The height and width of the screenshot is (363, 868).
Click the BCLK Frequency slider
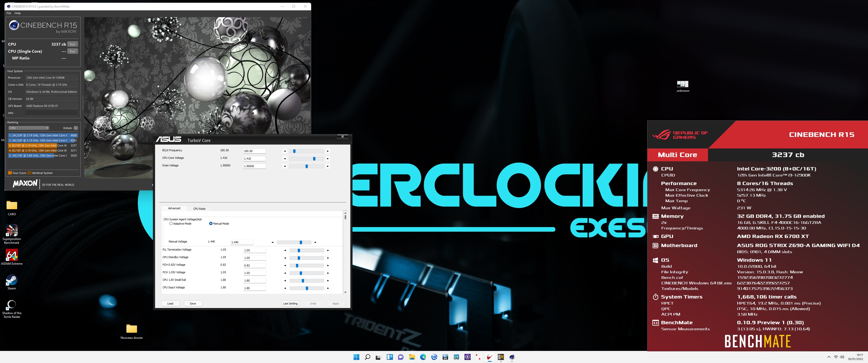pos(306,151)
